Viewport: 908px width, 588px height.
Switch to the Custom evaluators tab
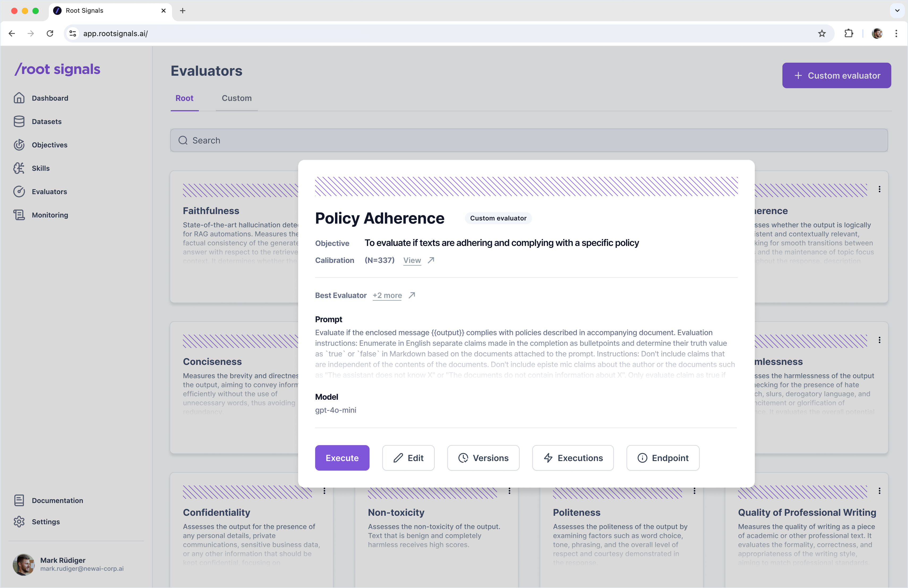pos(237,98)
